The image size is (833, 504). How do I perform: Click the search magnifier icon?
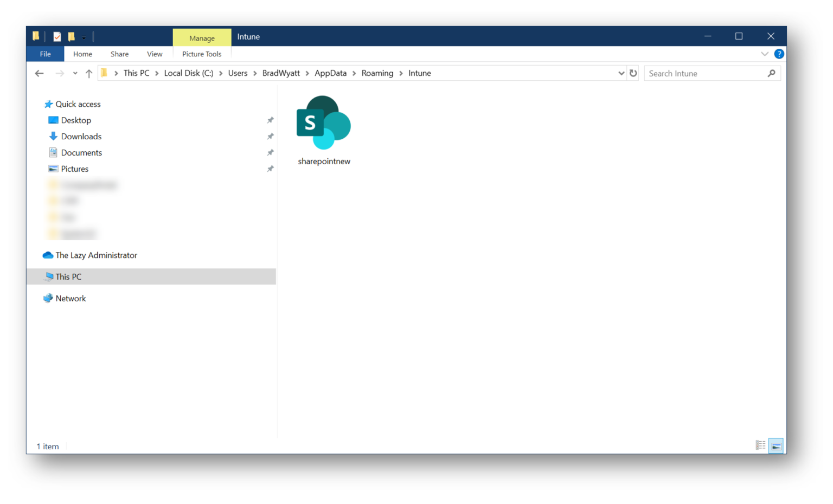(x=772, y=73)
